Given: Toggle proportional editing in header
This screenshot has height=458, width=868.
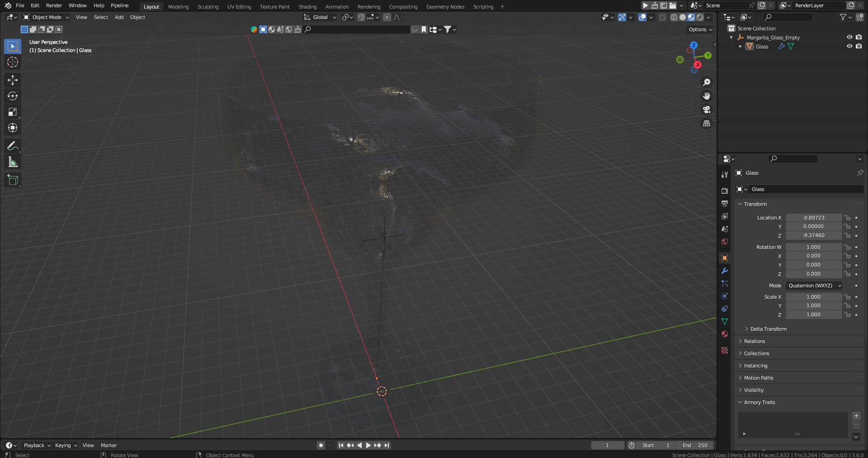Looking at the screenshot, I should pyautogui.click(x=387, y=17).
